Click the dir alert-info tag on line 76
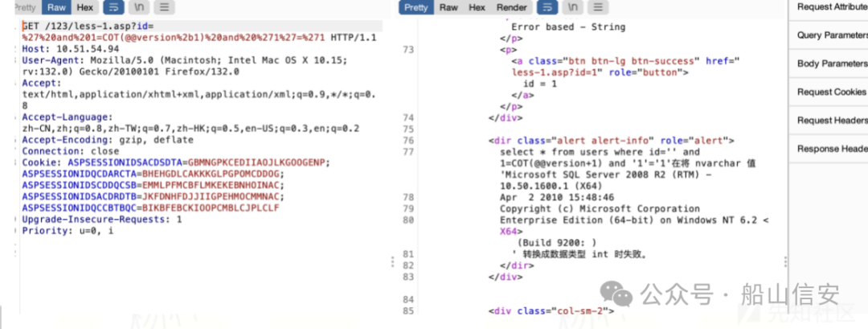Viewport: 868px width, 329px height. (x=612, y=140)
